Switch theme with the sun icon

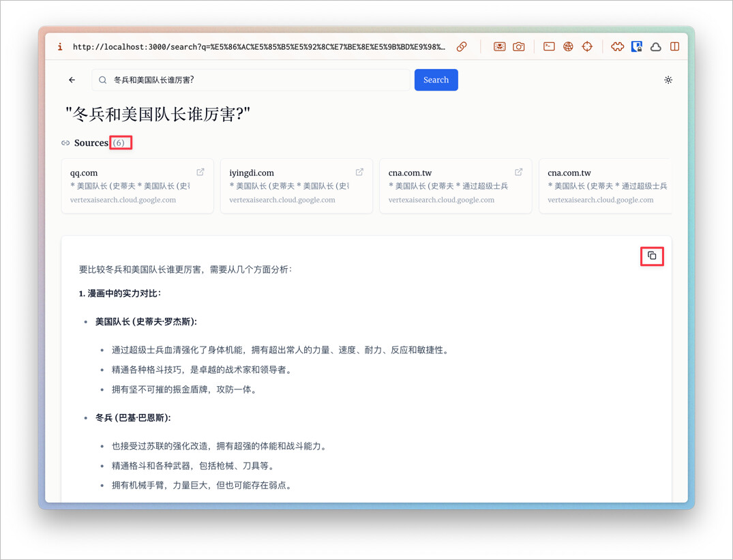coord(668,80)
